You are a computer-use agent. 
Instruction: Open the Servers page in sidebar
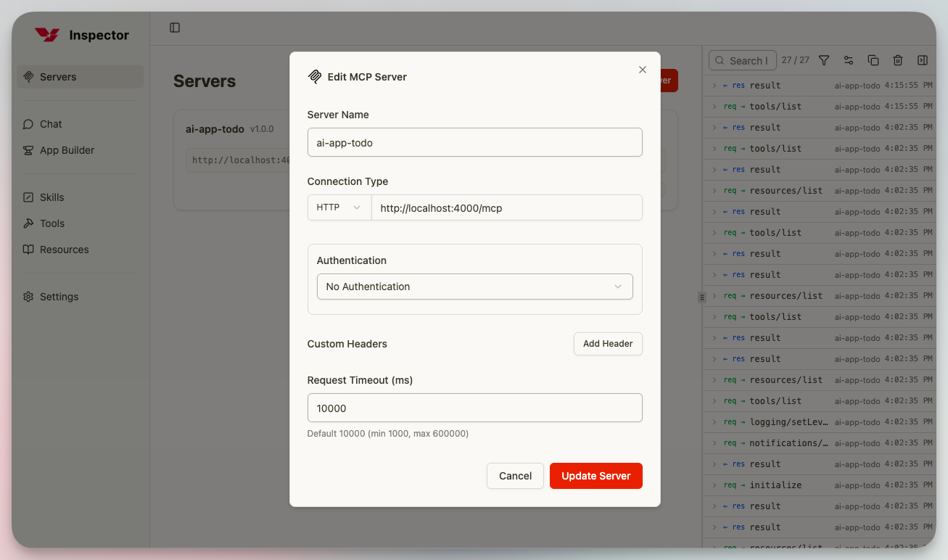(x=80, y=77)
